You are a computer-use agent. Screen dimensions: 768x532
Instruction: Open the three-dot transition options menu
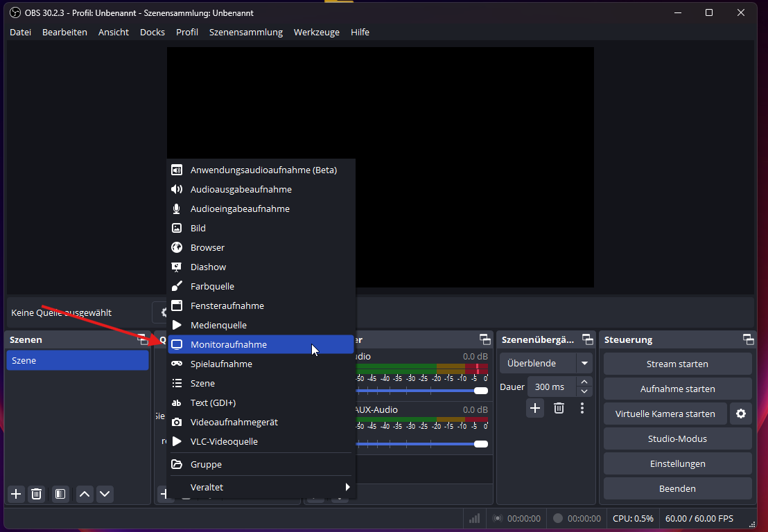pos(582,408)
